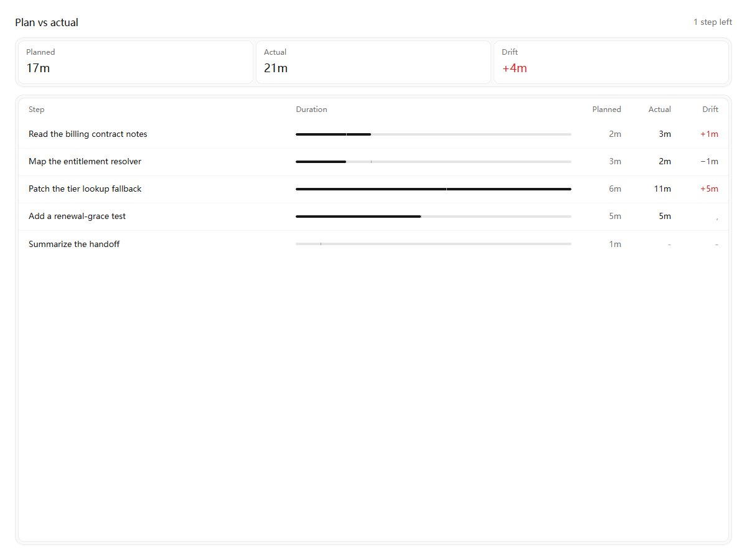Click the tier lookup fallback duration bar
Viewport: 747px width, 560px height.
(x=433, y=189)
